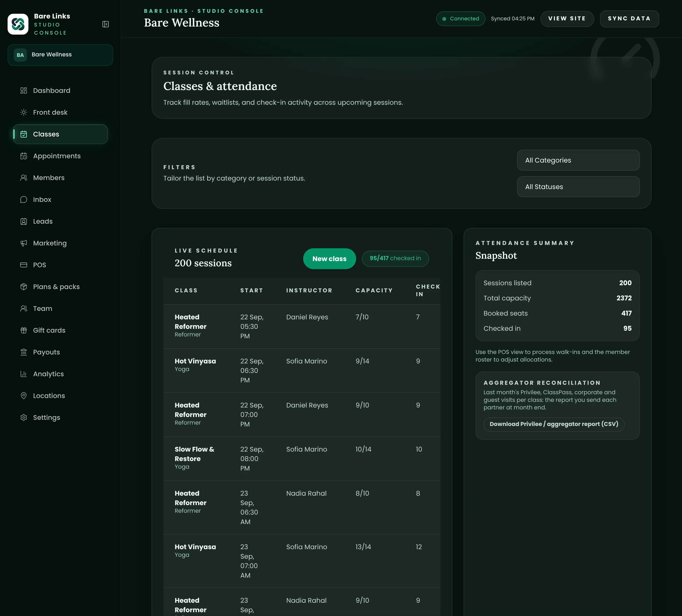Screen dimensions: 682x616
Task: Click the Check In column header
Action: [x=428, y=290]
